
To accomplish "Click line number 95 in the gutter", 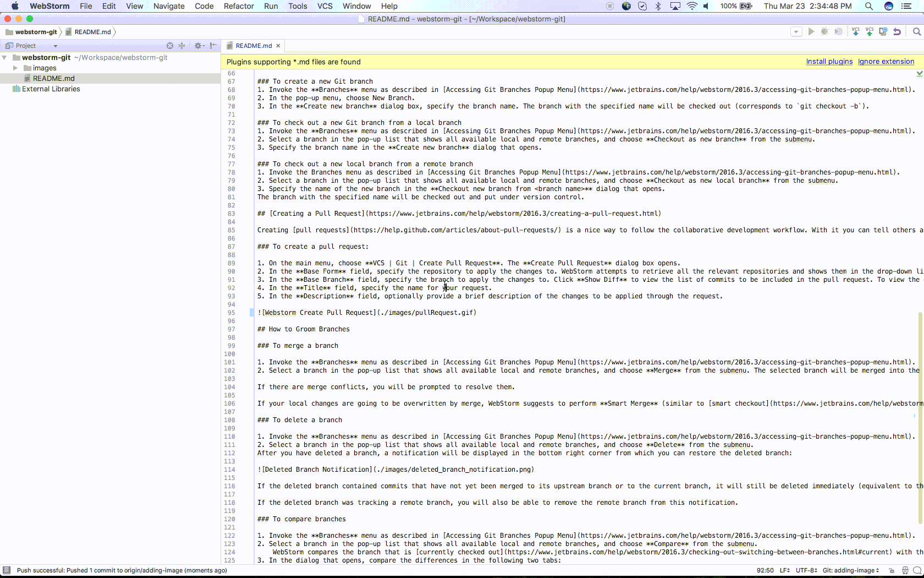I will (x=231, y=313).
